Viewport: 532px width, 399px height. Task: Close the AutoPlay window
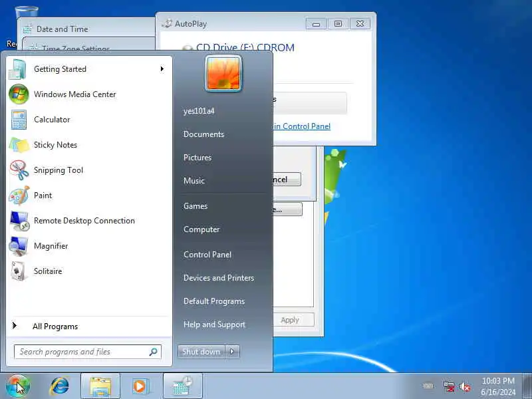(x=360, y=24)
